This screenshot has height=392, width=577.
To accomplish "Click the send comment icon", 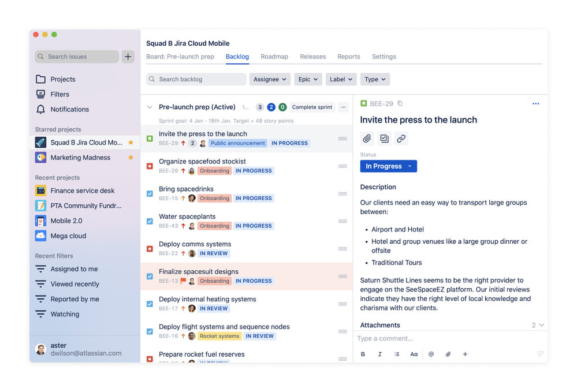I will (x=540, y=354).
